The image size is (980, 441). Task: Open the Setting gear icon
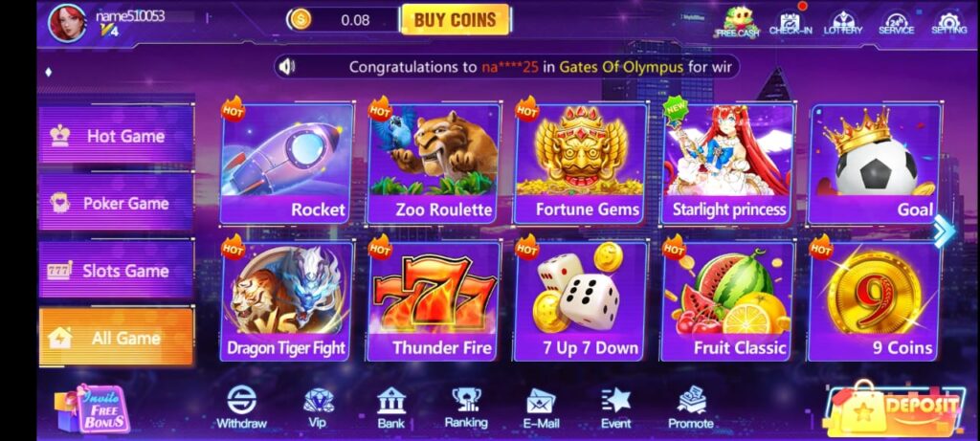point(948,23)
